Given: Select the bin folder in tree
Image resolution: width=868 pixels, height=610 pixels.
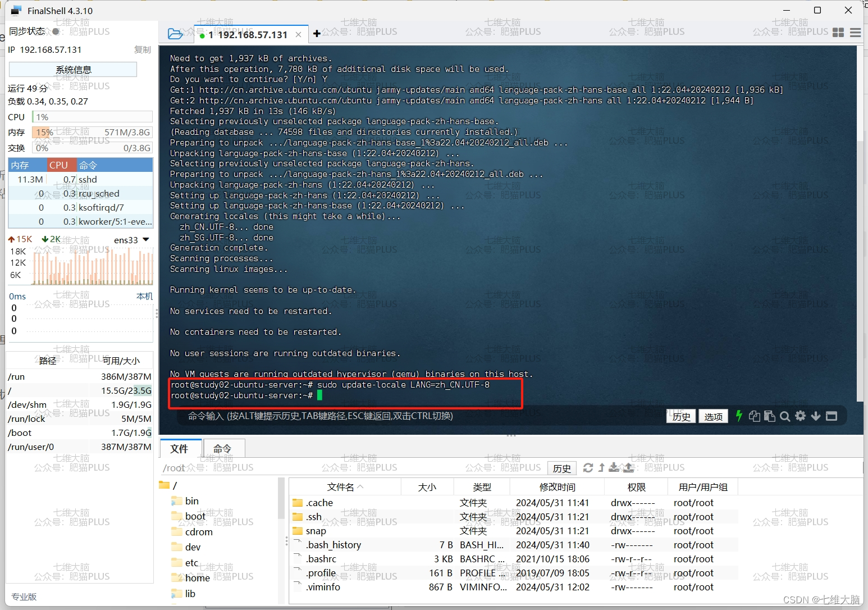Looking at the screenshot, I should click(185, 501).
